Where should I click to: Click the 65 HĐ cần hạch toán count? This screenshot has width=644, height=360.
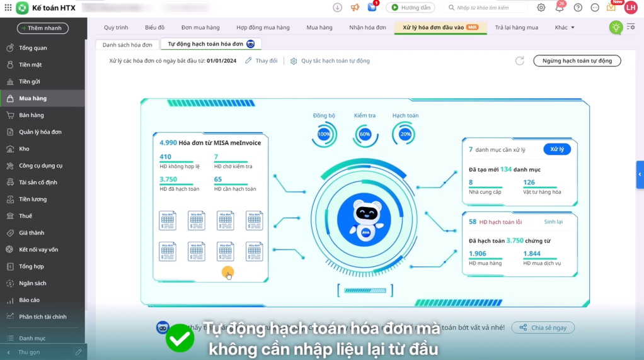tap(217, 179)
